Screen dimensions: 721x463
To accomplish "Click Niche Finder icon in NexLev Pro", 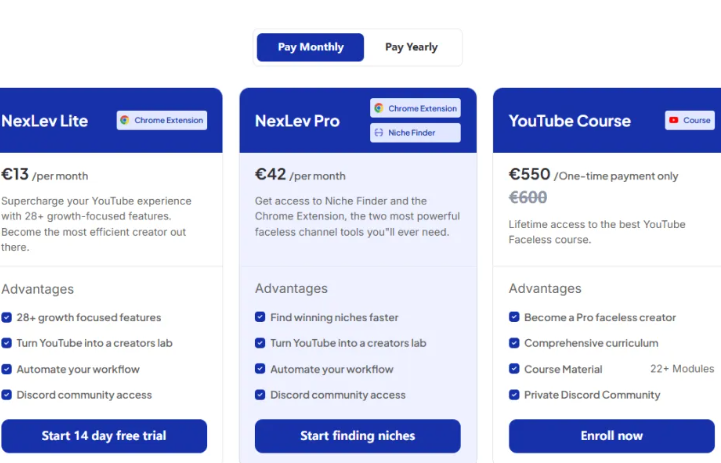I will [x=379, y=132].
